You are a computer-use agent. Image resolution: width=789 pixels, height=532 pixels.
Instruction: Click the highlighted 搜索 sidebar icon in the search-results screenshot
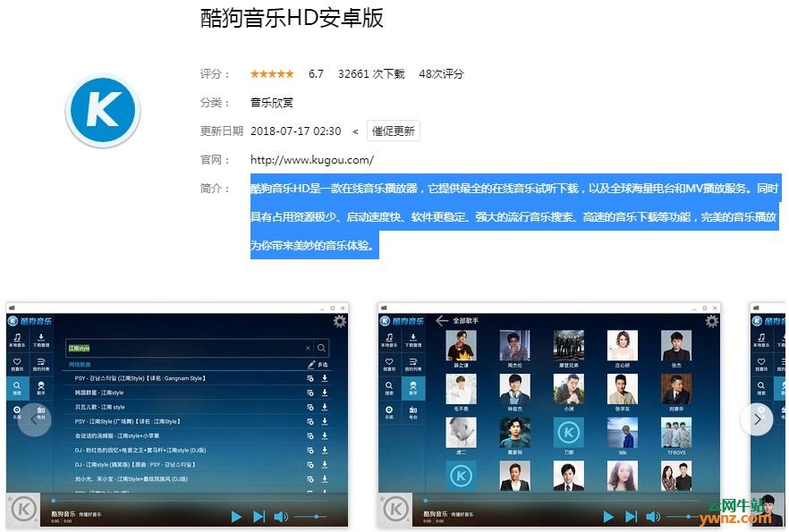pyautogui.click(x=17, y=388)
